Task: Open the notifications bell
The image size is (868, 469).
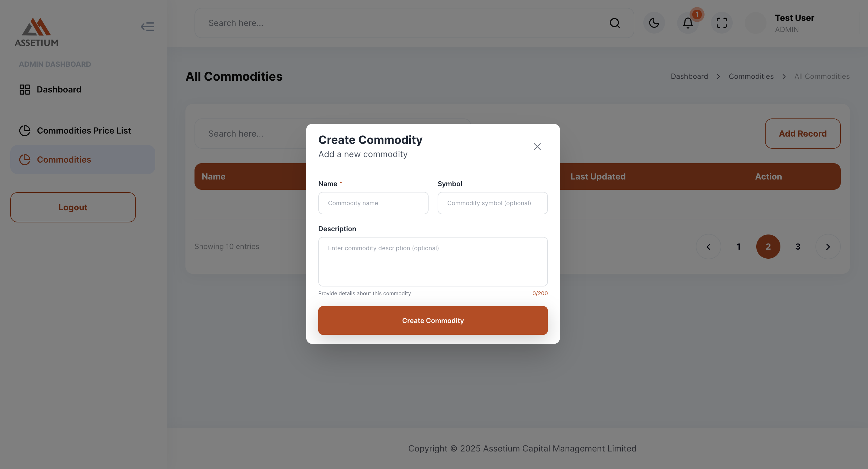Action: click(687, 23)
